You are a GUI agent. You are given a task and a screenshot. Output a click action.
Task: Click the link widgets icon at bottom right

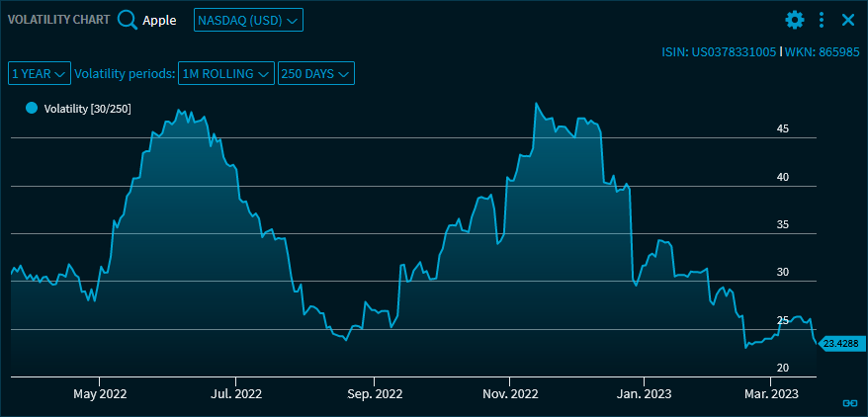pyautogui.click(x=848, y=402)
